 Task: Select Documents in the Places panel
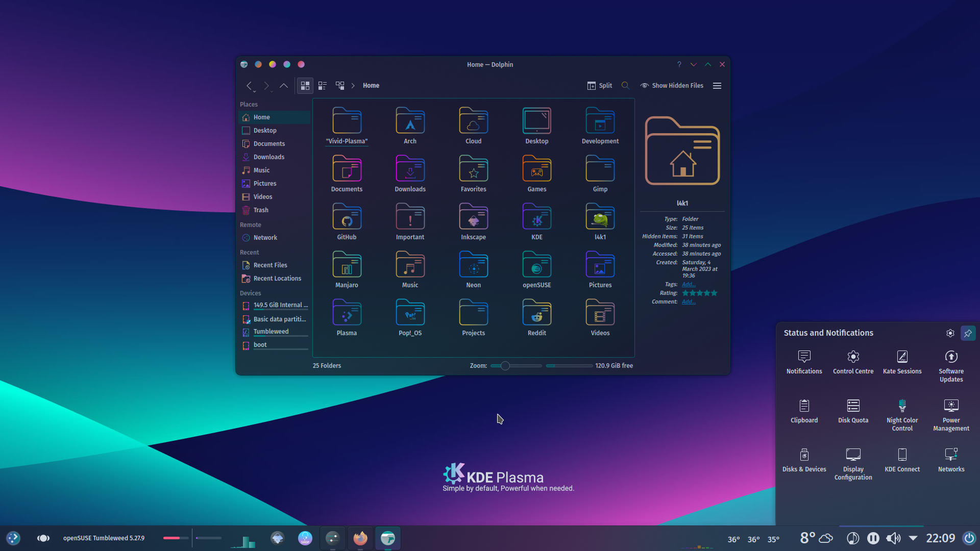pyautogui.click(x=274, y=144)
